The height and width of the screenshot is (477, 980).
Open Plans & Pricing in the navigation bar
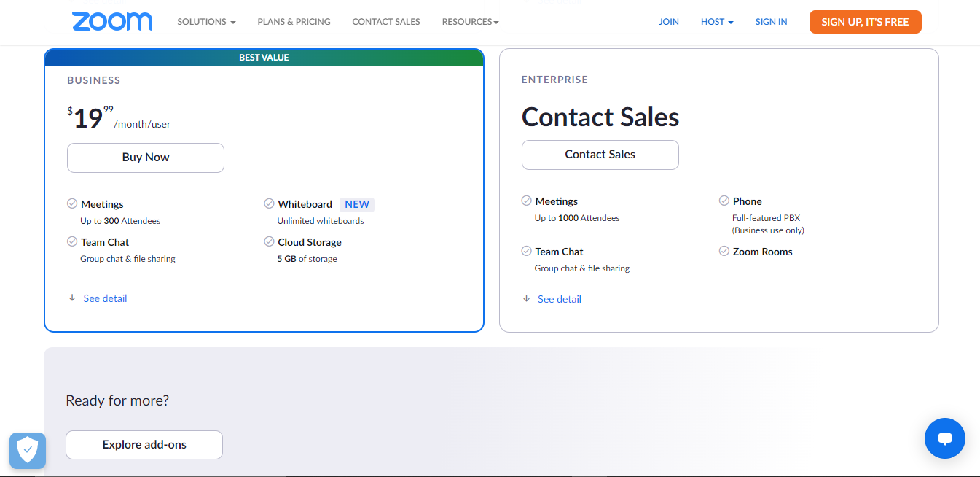[294, 22]
